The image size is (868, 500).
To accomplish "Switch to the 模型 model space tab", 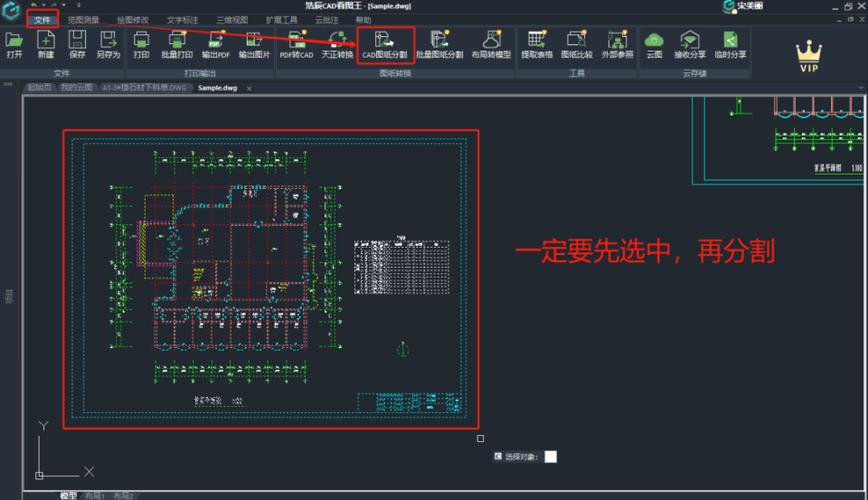I will pyautogui.click(x=68, y=495).
